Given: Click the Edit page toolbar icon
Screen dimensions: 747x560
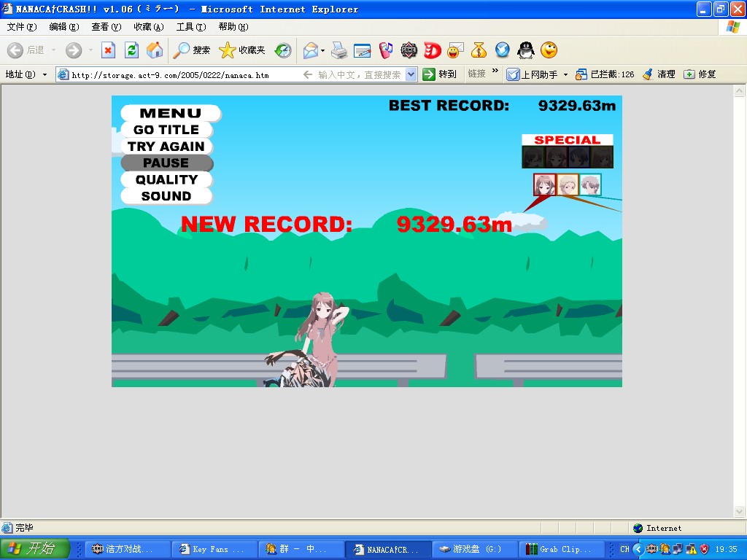Looking at the screenshot, I should (x=363, y=50).
